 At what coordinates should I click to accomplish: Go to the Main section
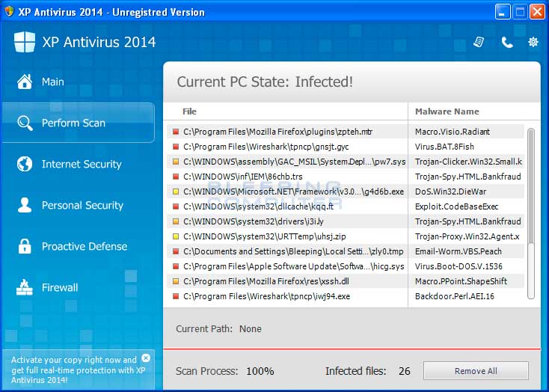point(52,82)
